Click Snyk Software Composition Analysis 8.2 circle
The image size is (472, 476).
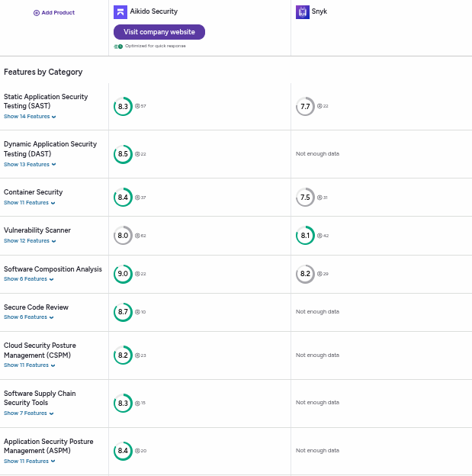coord(305,274)
